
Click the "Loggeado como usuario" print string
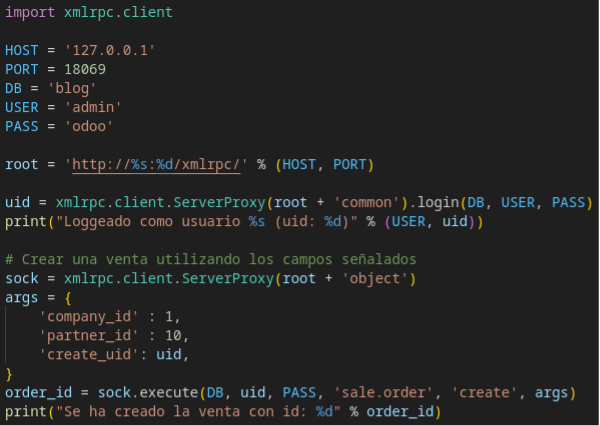click(207, 222)
